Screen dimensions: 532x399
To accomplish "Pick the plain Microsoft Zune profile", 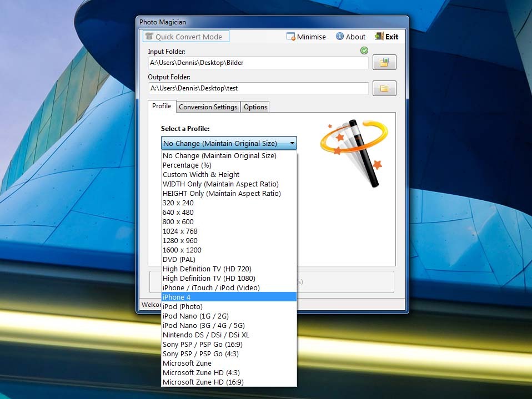I will (229, 363).
